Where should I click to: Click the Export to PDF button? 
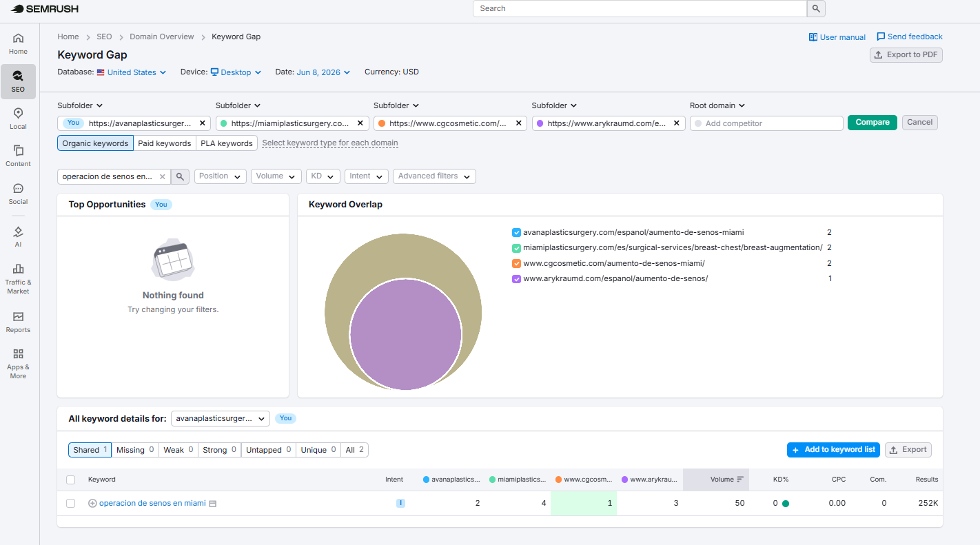coord(906,55)
